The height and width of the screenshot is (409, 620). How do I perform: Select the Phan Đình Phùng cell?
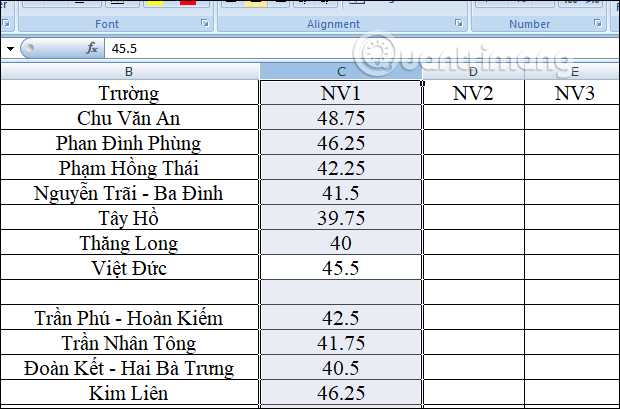(130, 142)
